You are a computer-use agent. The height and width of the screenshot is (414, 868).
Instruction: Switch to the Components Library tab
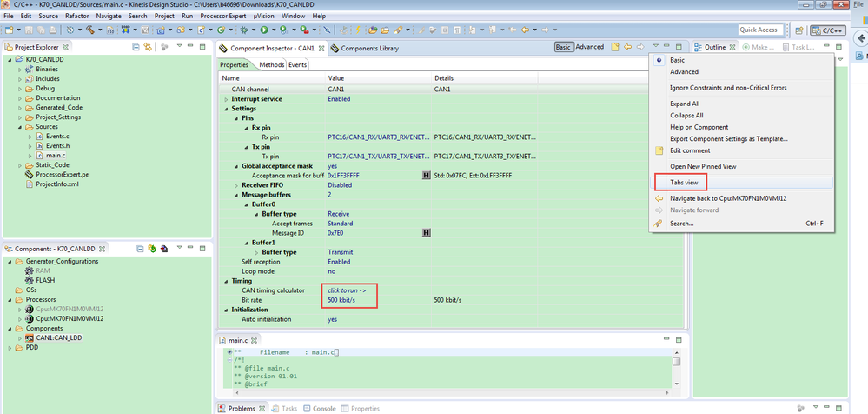[365, 48]
